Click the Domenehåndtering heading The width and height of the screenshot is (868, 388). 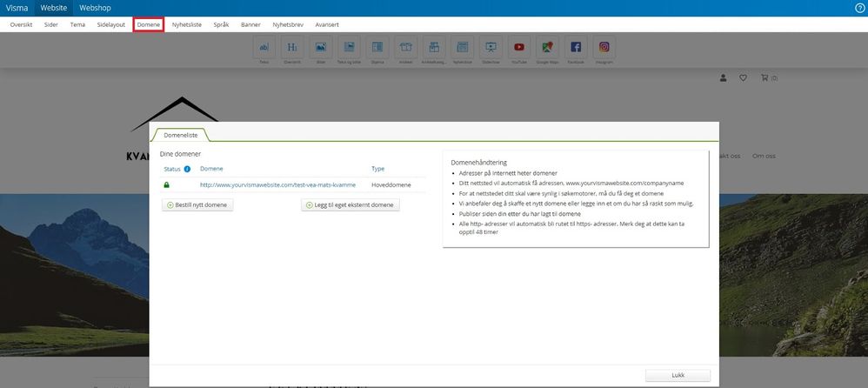[479, 163]
